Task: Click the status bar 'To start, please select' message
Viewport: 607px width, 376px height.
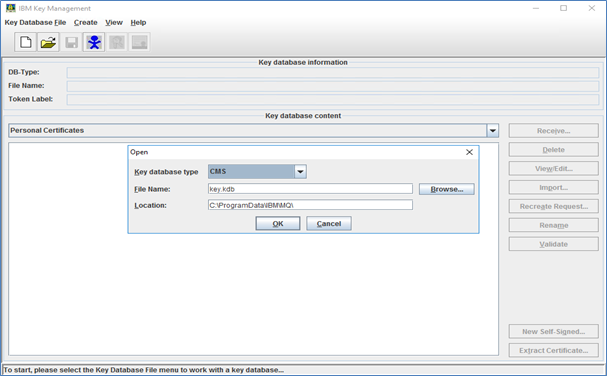Action: coord(143,370)
